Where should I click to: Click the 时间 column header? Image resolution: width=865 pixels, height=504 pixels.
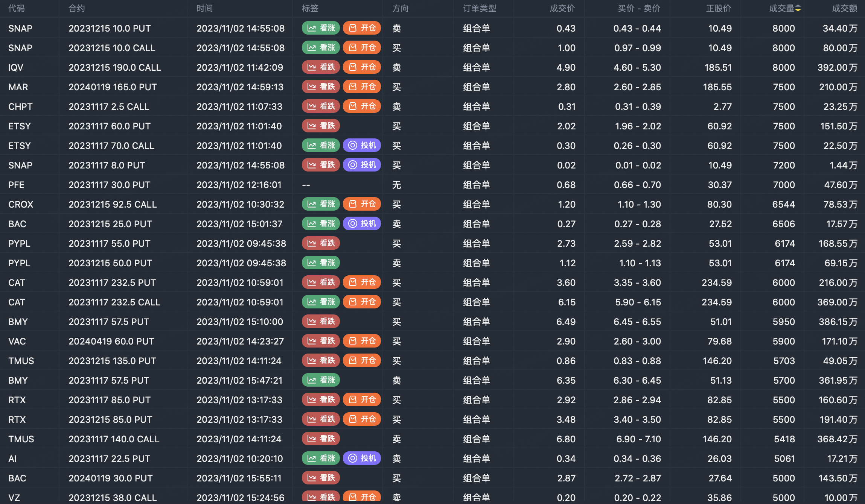[x=205, y=9]
